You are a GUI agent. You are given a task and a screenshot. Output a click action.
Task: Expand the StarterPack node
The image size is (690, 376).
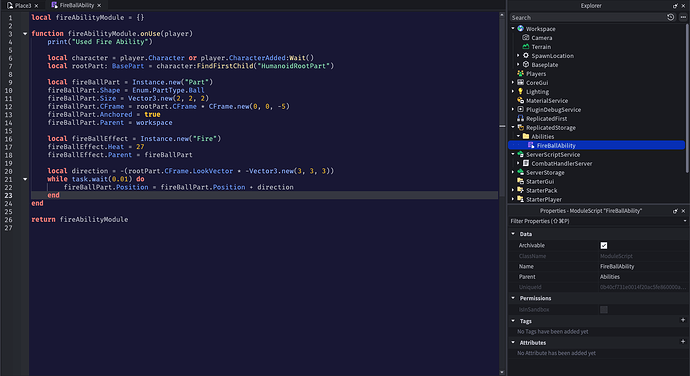click(x=513, y=190)
